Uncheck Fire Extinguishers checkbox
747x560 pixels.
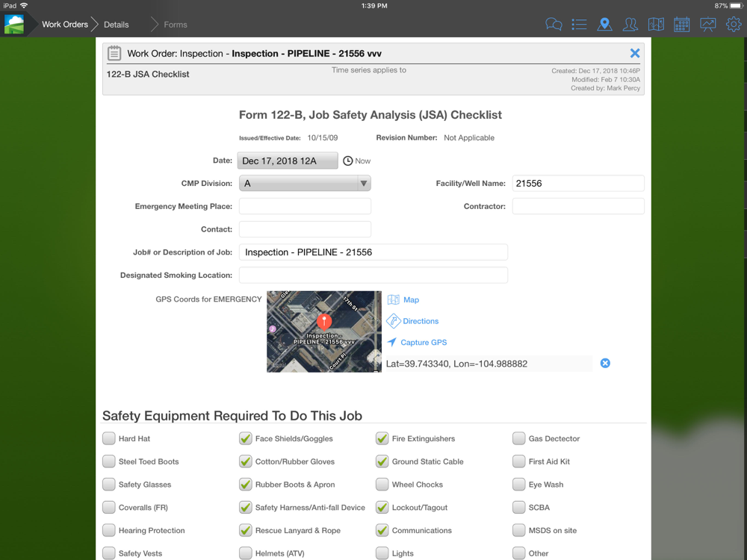(382, 439)
